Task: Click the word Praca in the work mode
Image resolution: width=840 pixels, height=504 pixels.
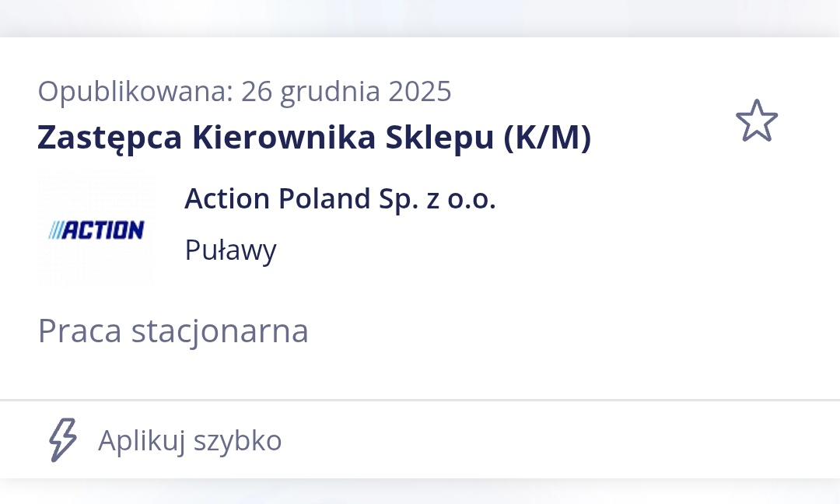Action: 79,331
